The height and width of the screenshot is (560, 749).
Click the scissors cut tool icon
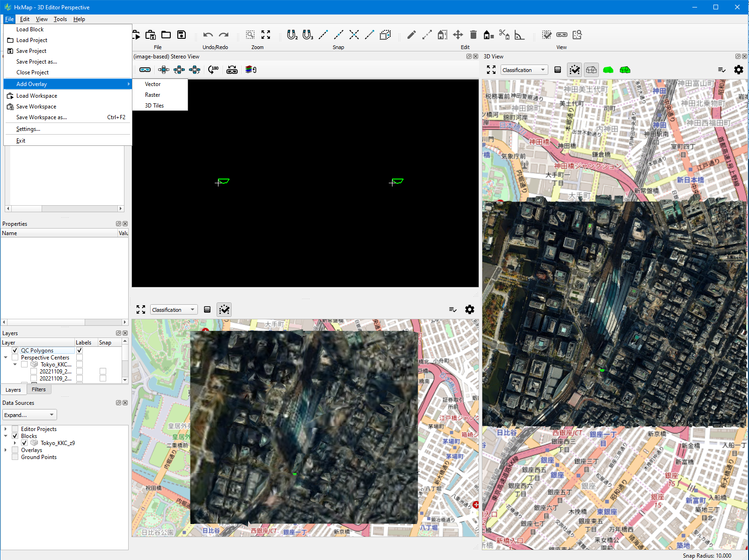[504, 35]
